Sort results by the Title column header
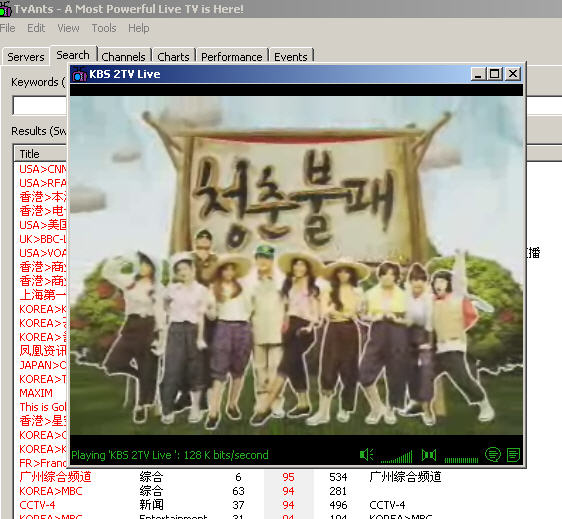This screenshot has width=562, height=519. [x=40, y=154]
